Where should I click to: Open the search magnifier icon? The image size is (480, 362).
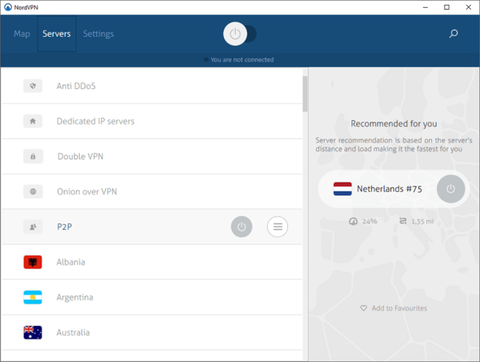(x=453, y=33)
